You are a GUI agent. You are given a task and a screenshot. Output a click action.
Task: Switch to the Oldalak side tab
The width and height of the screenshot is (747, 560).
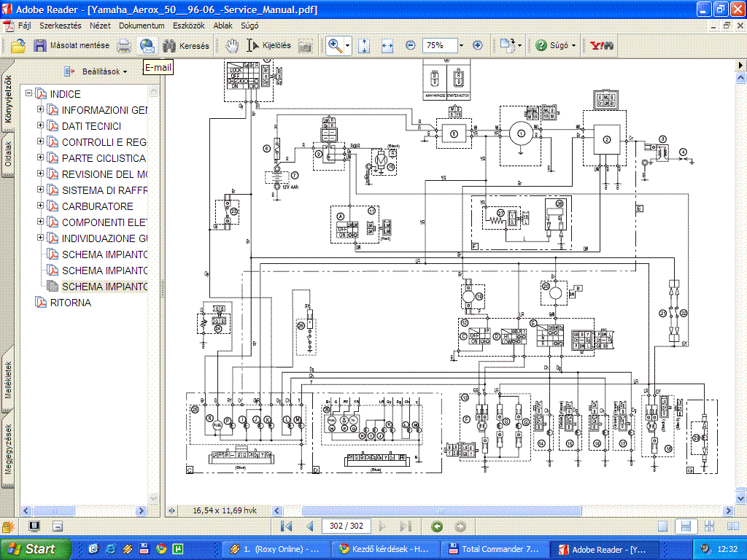[8, 152]
